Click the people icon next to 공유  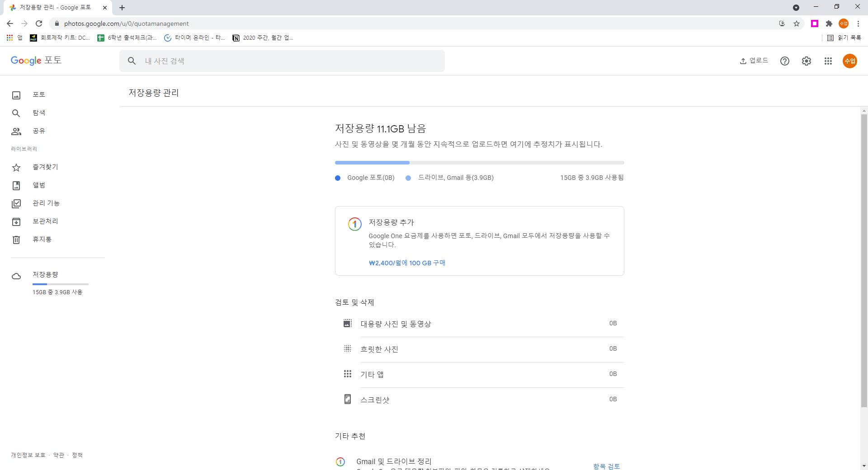coord(16,131)
